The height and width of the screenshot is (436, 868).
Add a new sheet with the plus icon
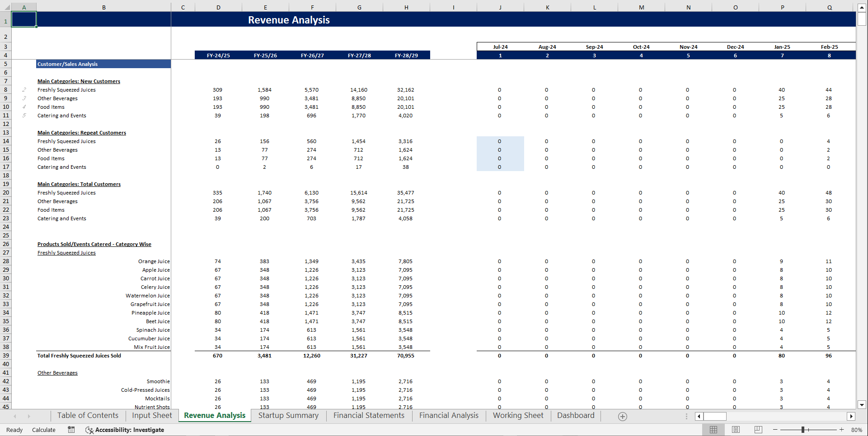623,416
